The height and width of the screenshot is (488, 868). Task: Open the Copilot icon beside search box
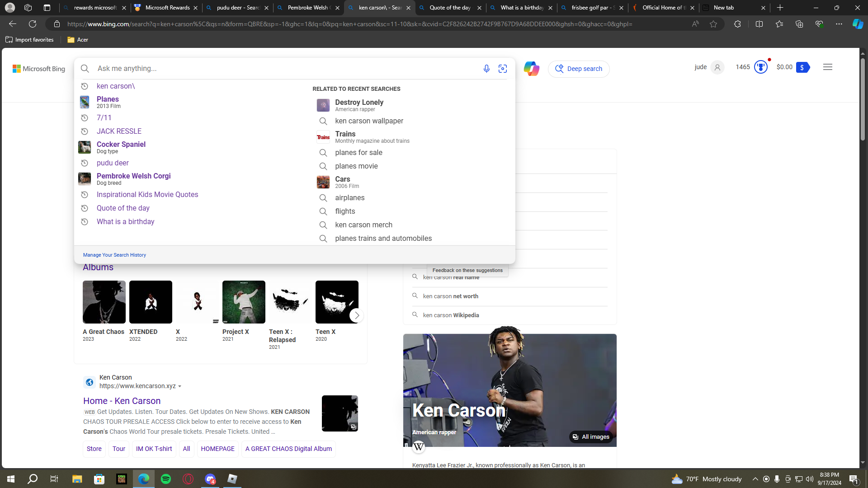(531, 69)
